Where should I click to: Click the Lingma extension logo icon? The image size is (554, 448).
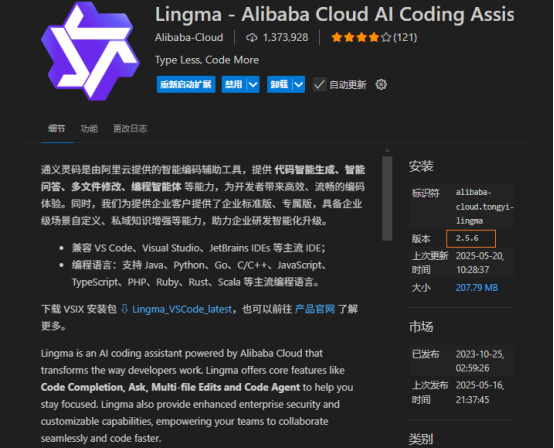coord(90,51)
